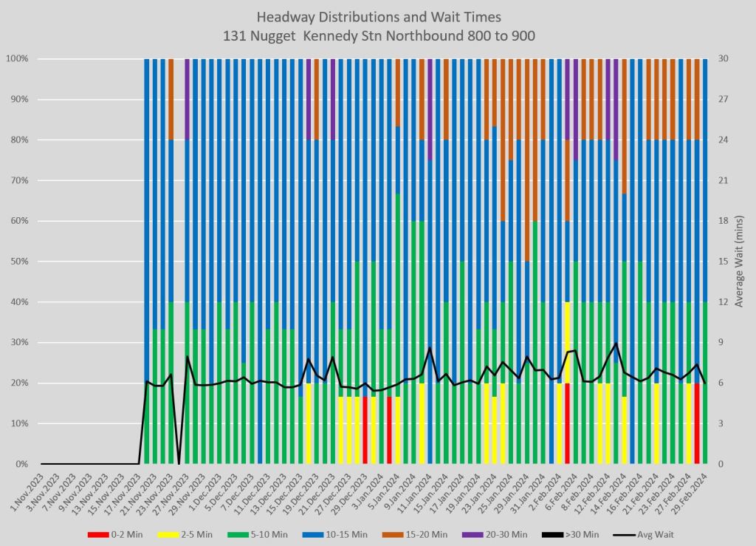Click the chart title 'Headway Distributions and Wait Times'

point(377,16)
